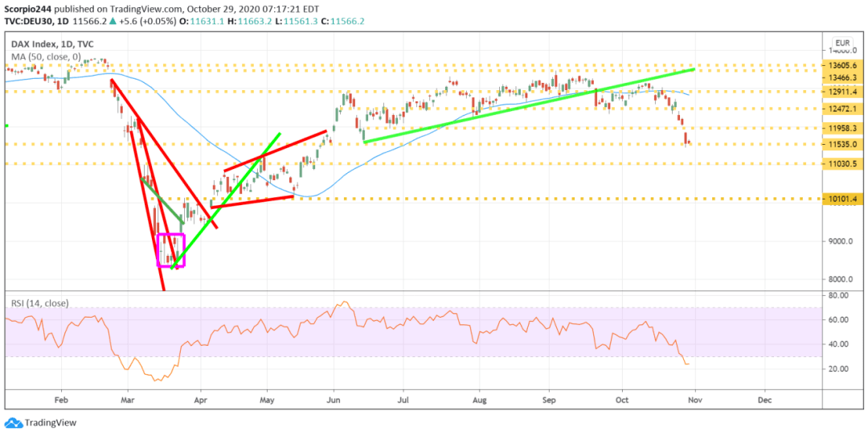Select the magenta rectangle drawing at March low
This screenshot has height=436, width=868.
(x=171, y=249)
